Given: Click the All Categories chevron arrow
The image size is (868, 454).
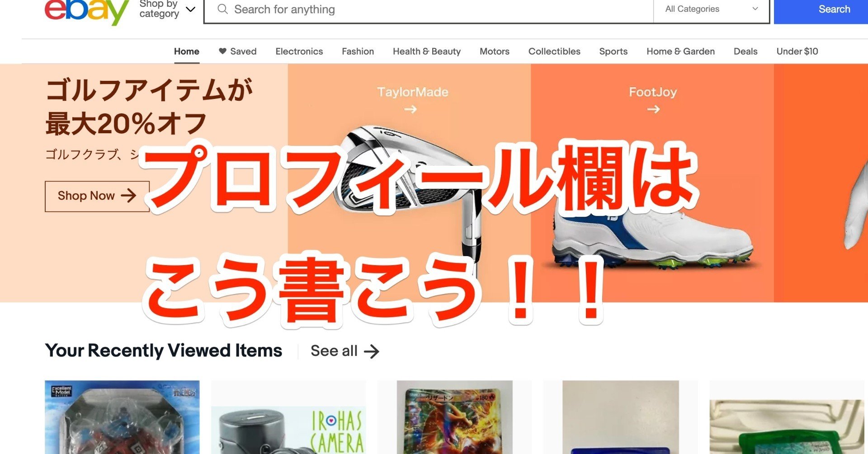Looking at the screenshot, I should (x=755, y=9).
